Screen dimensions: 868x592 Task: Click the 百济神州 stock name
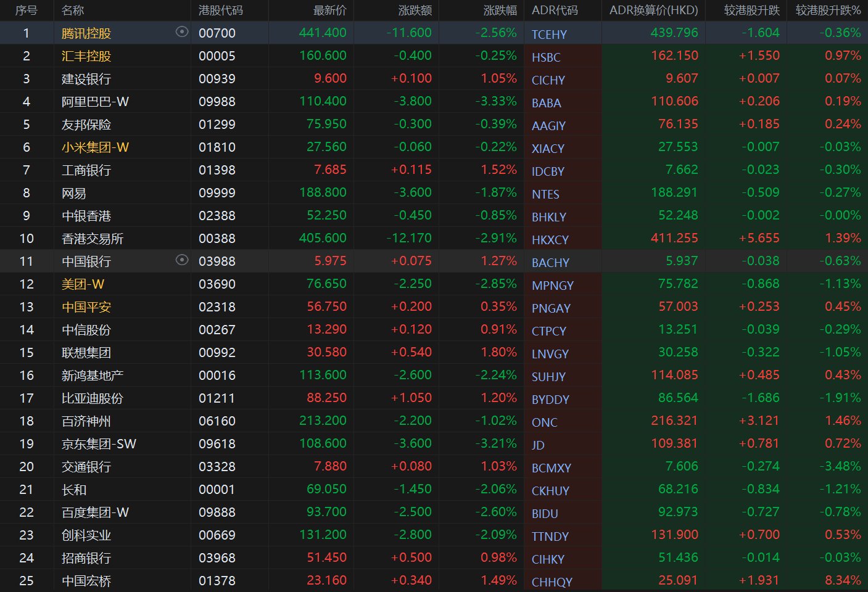[x=86, y=421]
